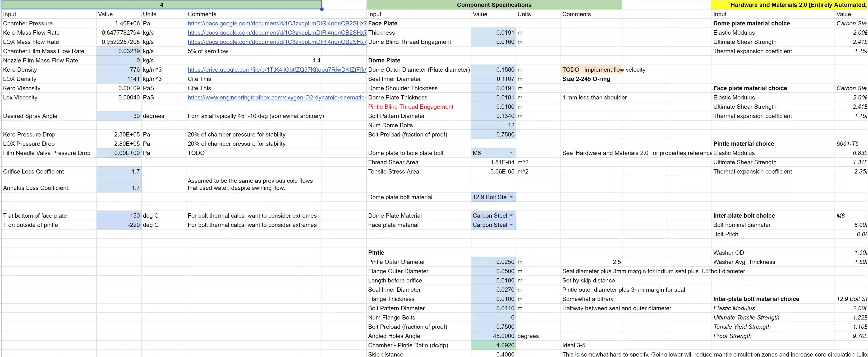Click the blue selection handle on header cell
The image size is (868, 357).
tap(322, 9)
